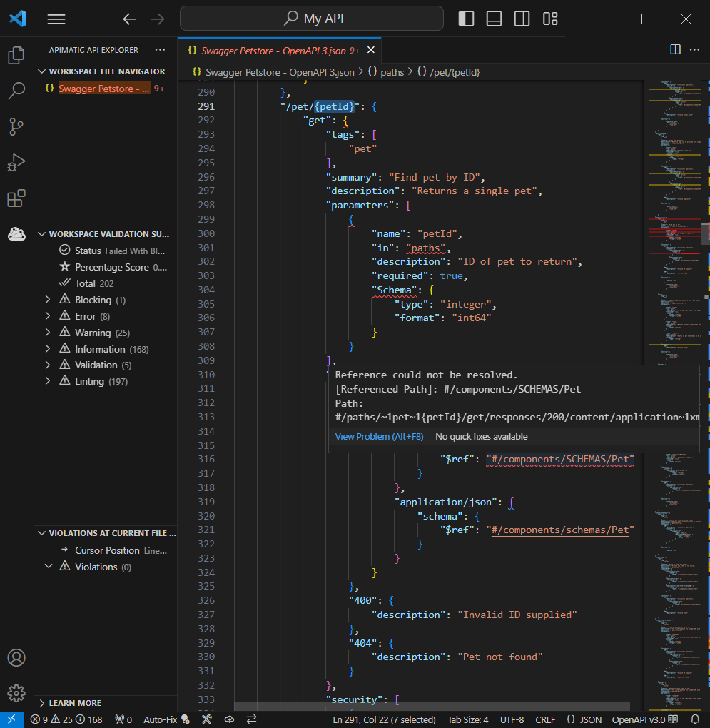Go back with the left arrow
The width and height of the screenshot is (710, 728).
[x=129, y=19]
